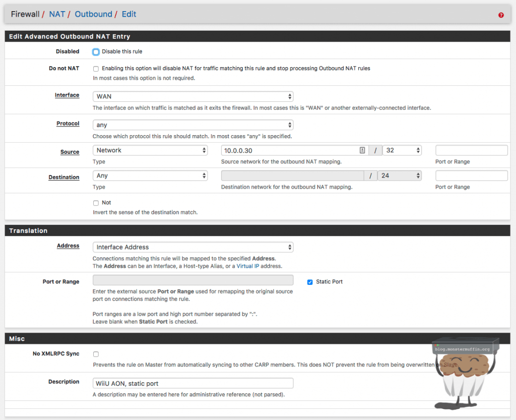Open the Protocol dropdown set to any

tap(193, 125)
